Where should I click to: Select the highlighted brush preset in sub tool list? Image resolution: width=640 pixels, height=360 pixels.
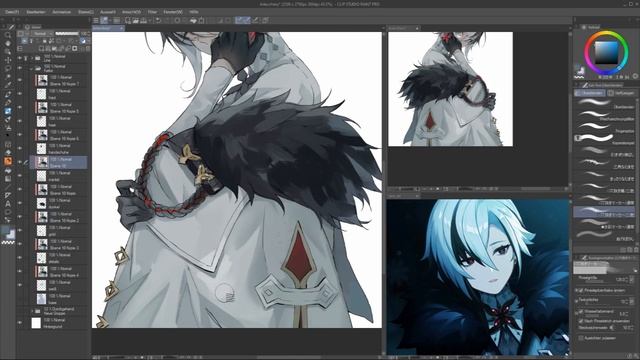pyautogui.click(x=604, y=211)
